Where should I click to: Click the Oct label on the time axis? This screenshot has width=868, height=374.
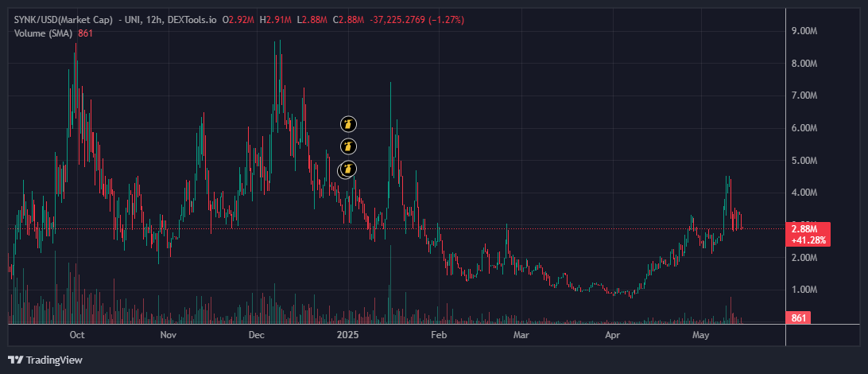coord(78,335)
